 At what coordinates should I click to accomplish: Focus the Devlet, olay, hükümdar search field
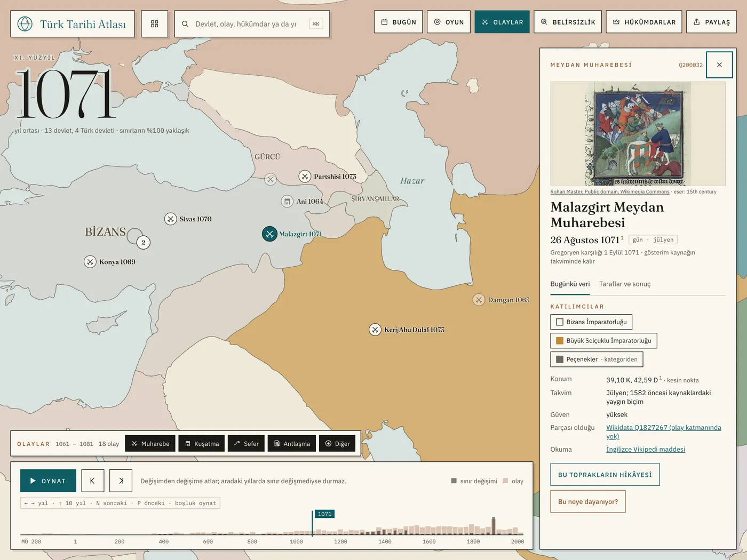click(x=252, y=24)
